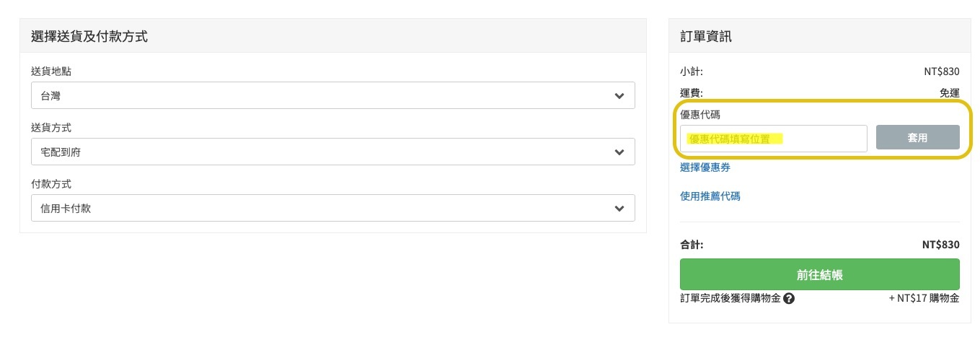Click the chevron arrow on the 台灣 dropdown
This screenshot has height=340, width=980.
(619, 95)
